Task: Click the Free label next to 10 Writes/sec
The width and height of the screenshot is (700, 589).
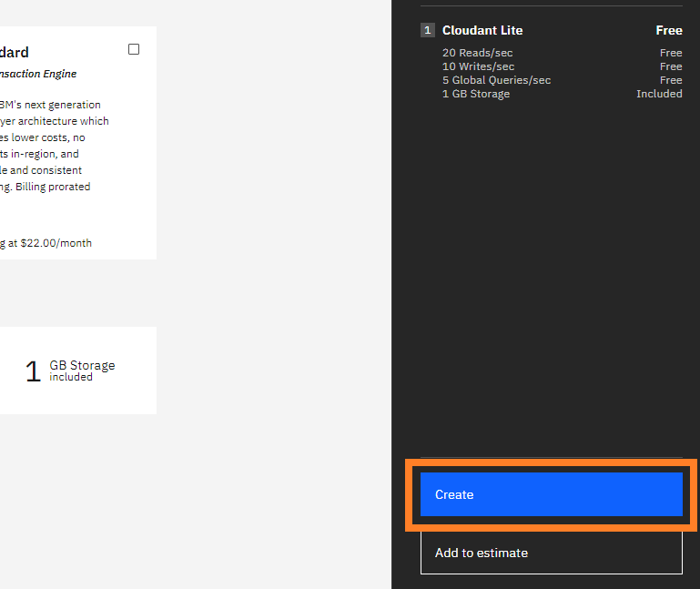Action: (x=671, y=66)
